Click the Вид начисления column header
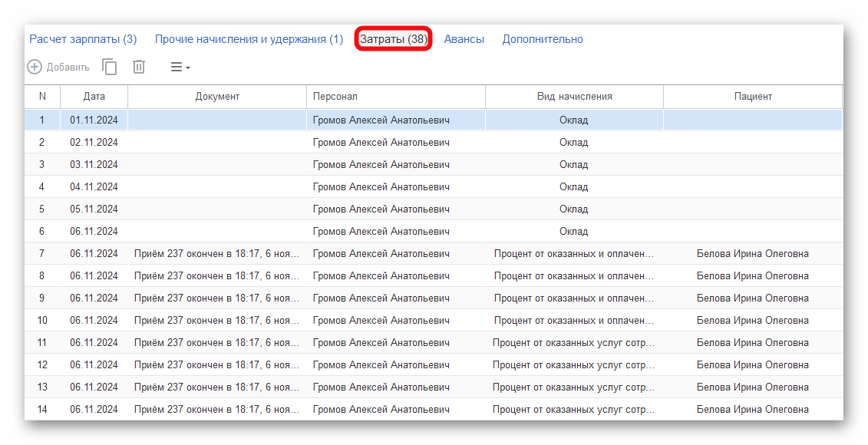The width and height of the screenshot is (868, 445). (575, 97)
